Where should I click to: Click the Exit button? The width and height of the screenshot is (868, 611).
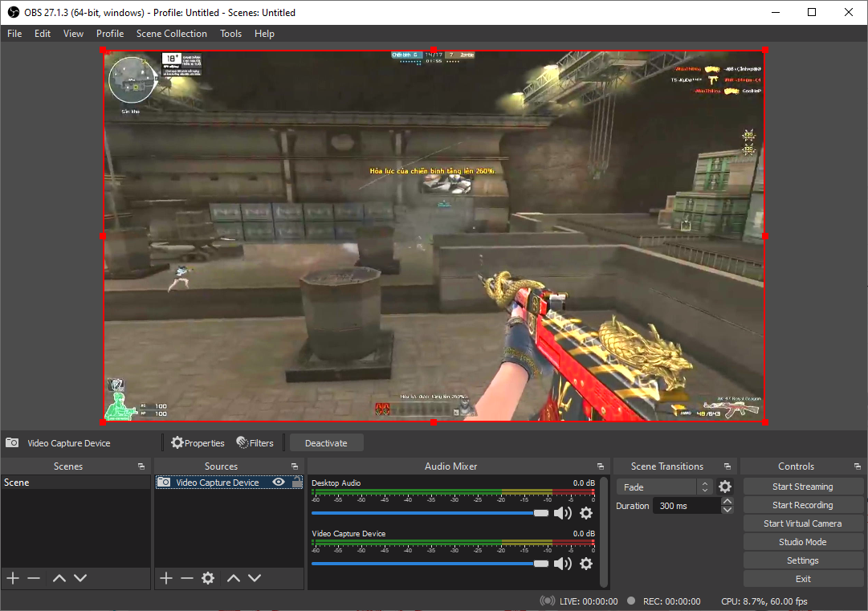click(803, 579)
